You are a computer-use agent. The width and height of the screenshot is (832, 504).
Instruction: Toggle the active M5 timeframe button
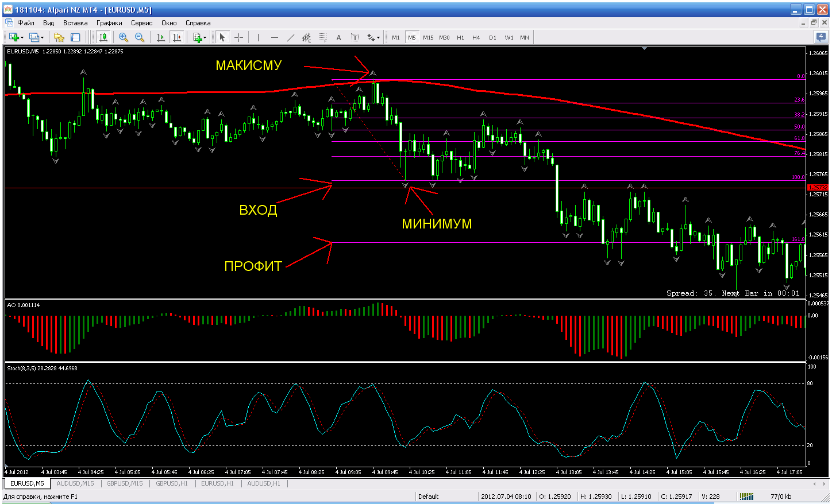point(412,37)
